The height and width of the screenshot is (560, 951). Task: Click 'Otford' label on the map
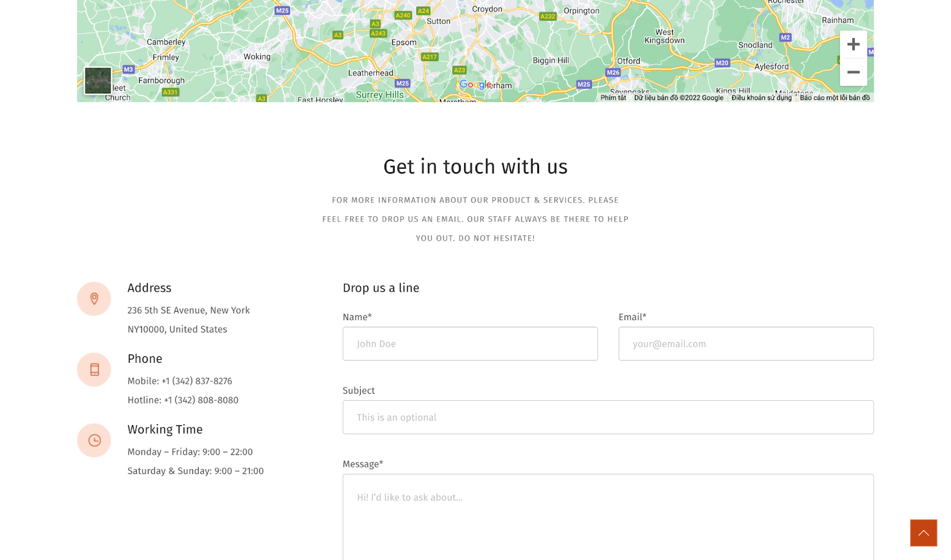pos(628,61)
